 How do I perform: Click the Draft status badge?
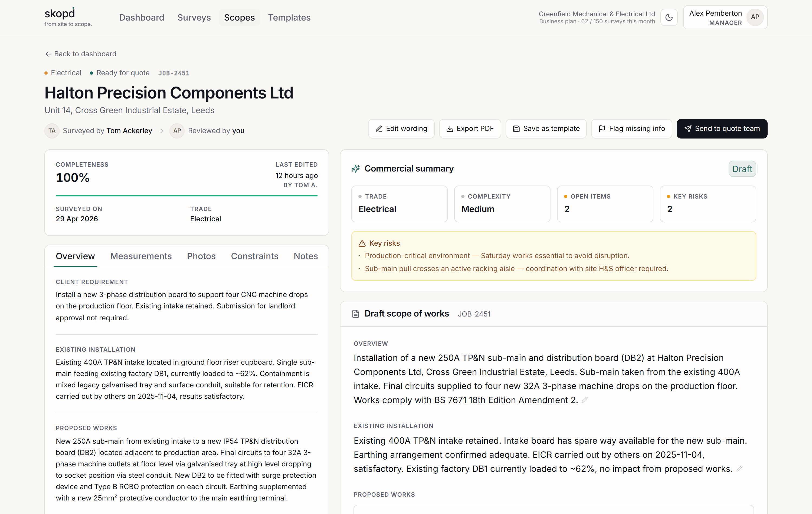pos(742,169)
